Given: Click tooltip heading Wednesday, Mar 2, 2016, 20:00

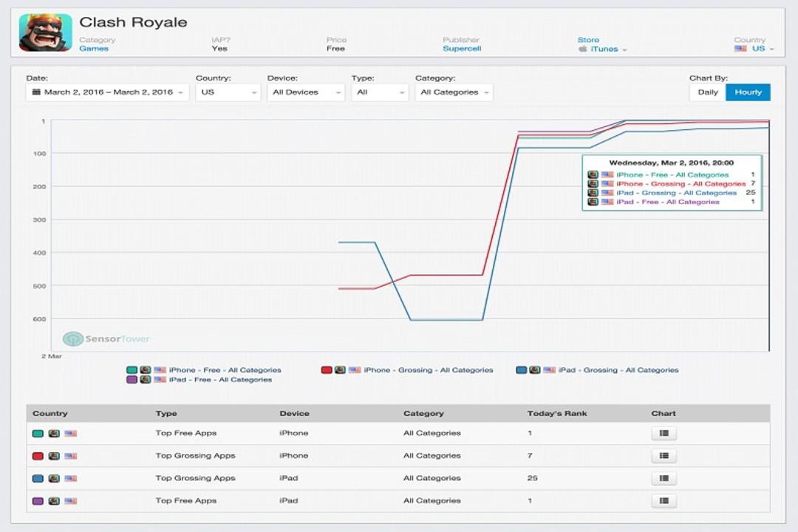Looking at the screenshot, I should click(x=671, y=163).
